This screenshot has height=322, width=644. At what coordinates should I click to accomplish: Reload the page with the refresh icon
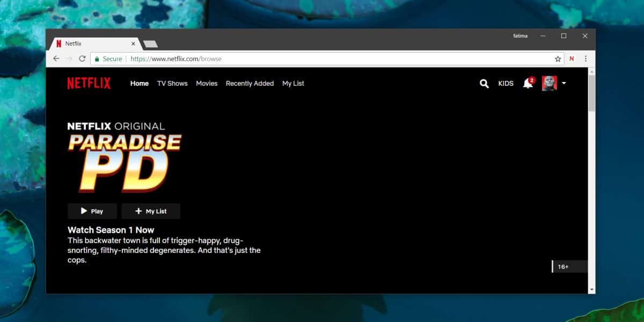82,58
